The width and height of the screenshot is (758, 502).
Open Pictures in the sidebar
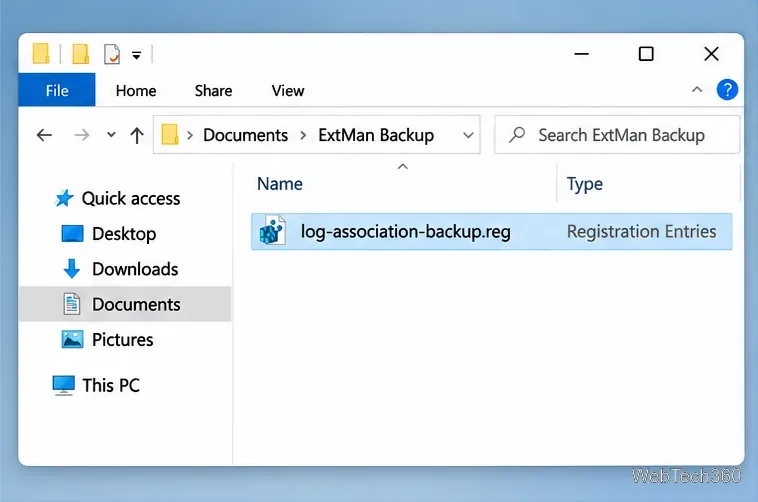(122, 340)
